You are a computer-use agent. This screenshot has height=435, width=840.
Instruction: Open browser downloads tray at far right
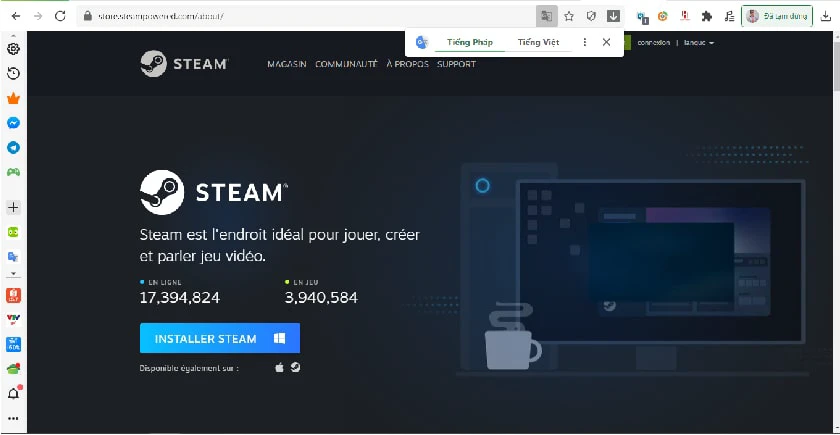(x=826, y=16)
